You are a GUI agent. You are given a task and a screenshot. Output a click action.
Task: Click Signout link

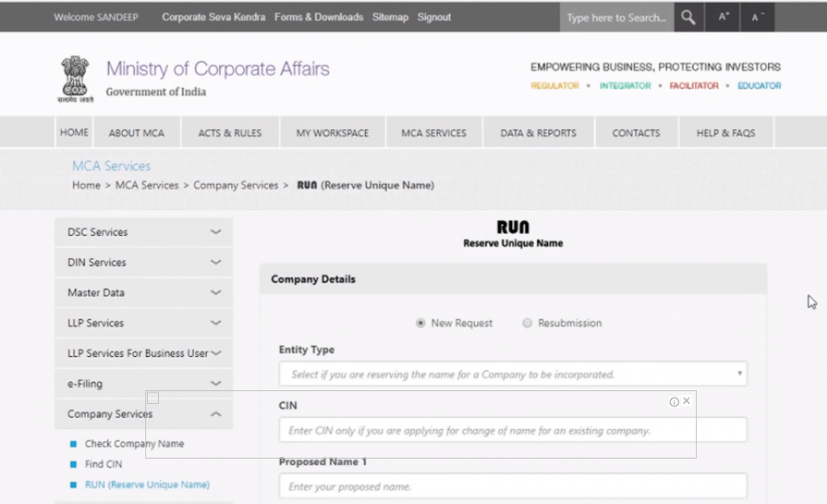tap(434, 17)
